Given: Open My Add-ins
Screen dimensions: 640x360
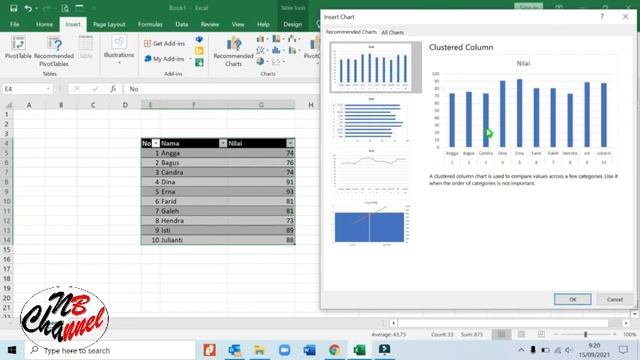Looking at the screenshot, I should click(x=164, y=59).
